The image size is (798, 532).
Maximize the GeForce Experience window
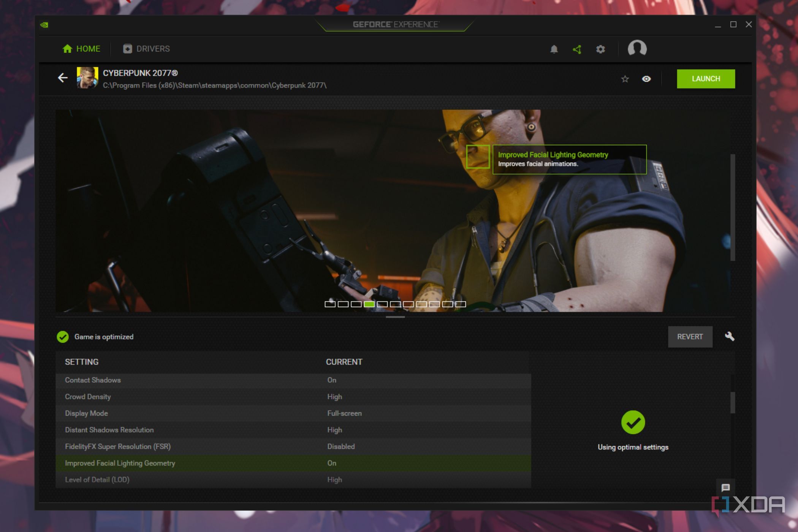pyautogui.click(x=733, y=24)
